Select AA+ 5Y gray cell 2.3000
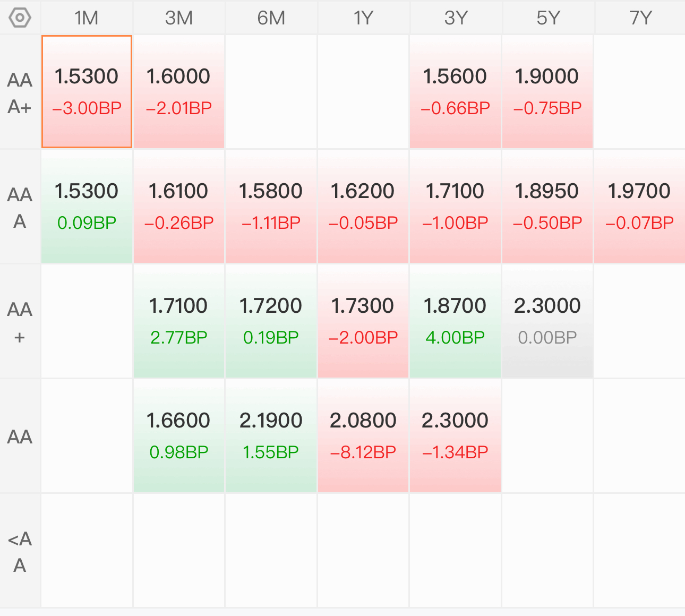This screenshot has height=616, width=685. [547, 321]
